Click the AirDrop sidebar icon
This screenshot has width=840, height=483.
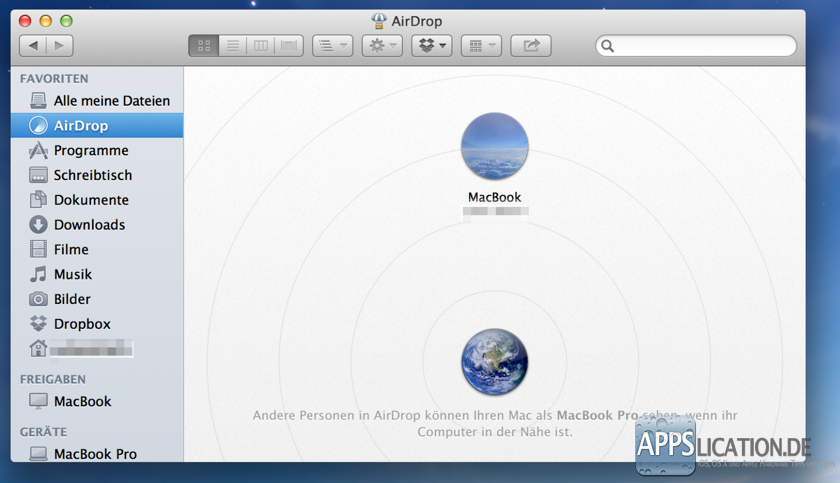[38, 125]
